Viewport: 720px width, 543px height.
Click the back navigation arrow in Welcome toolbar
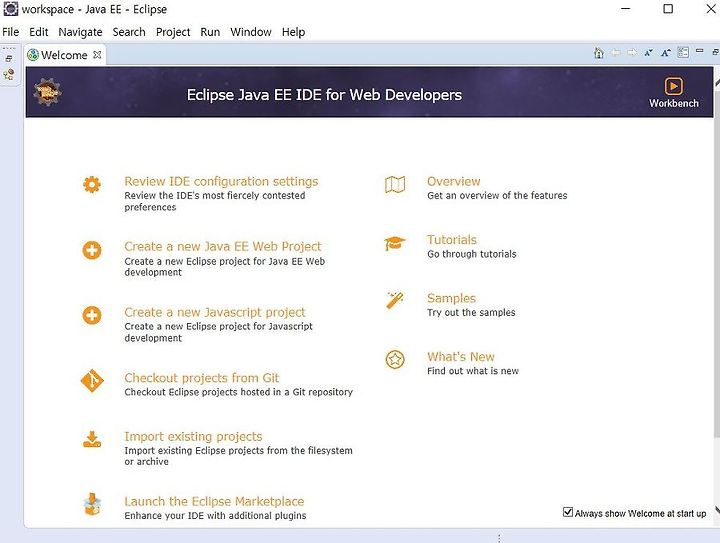click(x=616, y=53)
